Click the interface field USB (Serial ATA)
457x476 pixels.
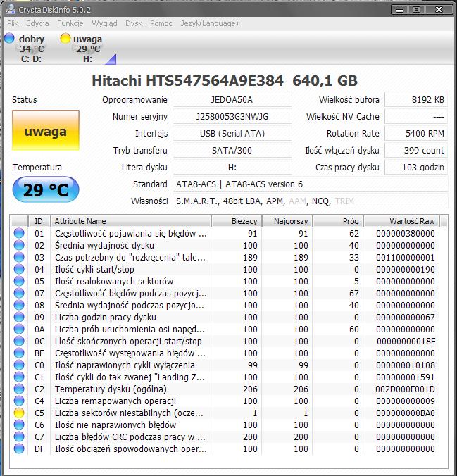232,133
